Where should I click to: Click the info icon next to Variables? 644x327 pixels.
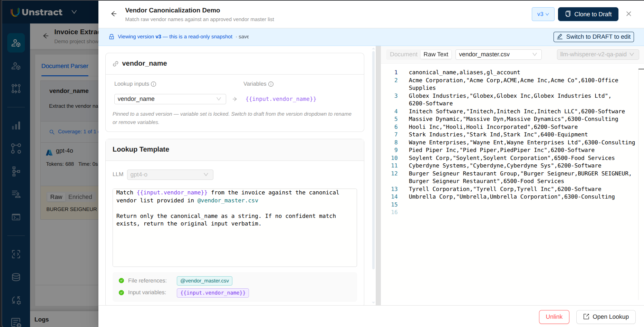(x=271, y=84)
